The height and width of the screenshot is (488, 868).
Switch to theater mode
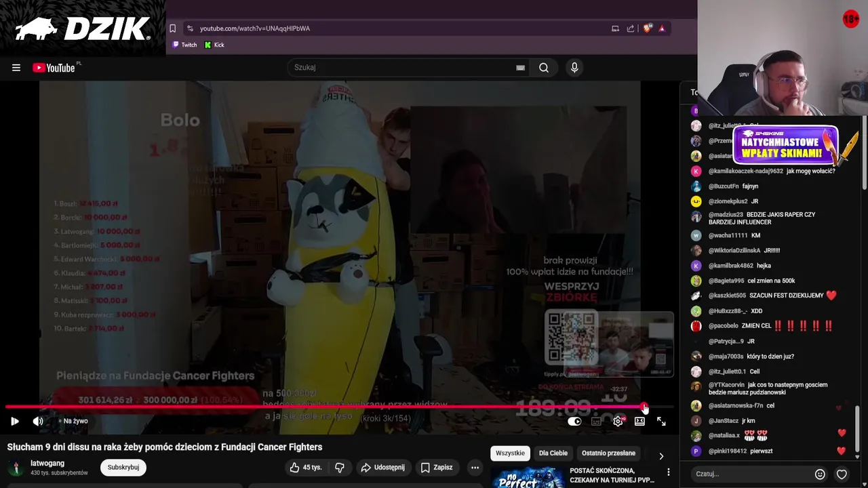(x=639, y=422)
